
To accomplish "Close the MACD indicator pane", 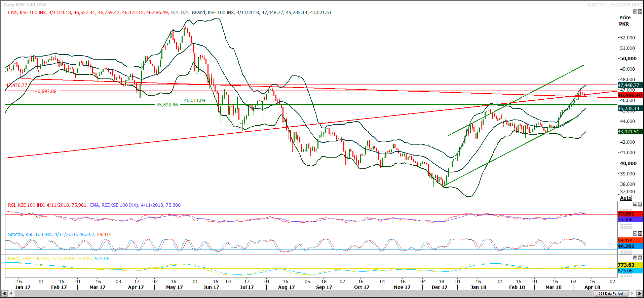I will pos(640,258).
